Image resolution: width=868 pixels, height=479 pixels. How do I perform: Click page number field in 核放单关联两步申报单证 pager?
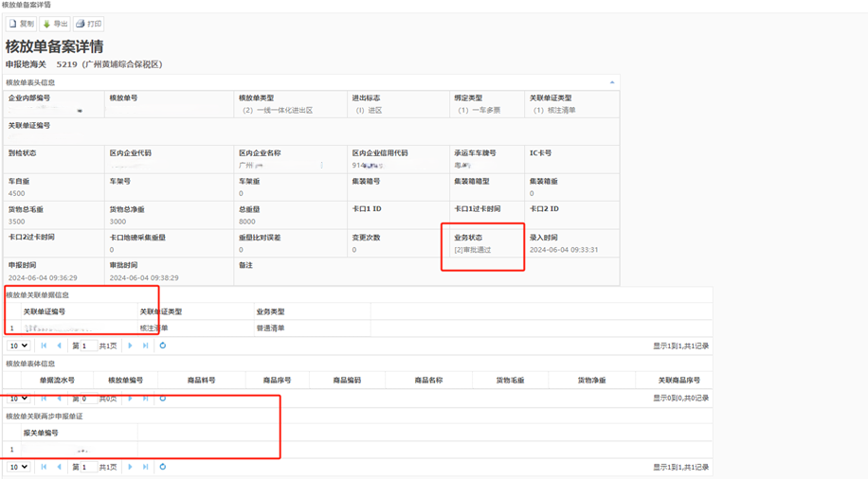click(88, 467)
